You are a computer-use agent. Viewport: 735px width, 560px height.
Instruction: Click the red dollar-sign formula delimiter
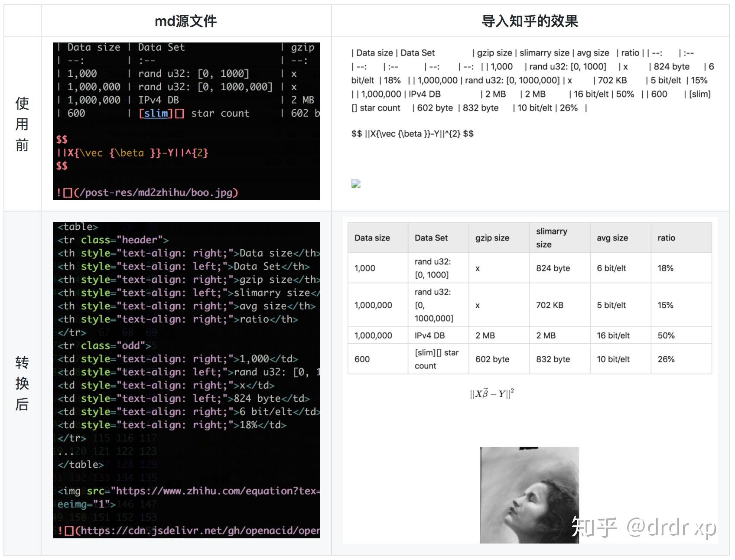coord(61,139)
